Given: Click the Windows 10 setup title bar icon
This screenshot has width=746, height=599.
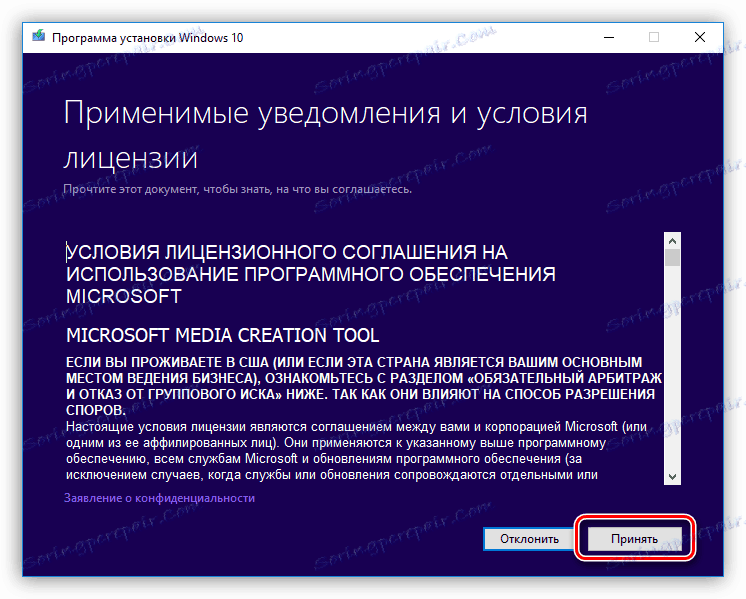Looking at the screenshot, I should point(39,37).
